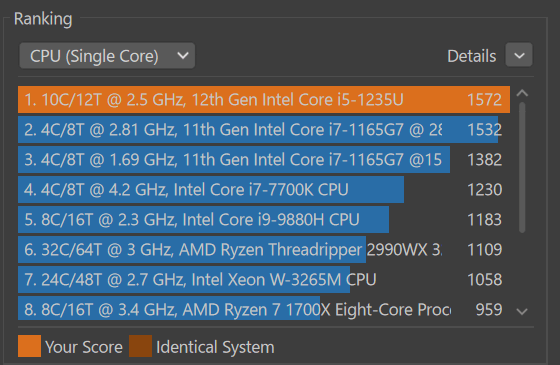Click the score value 1183
This screenshot has width=560, height=365.
pyautogui.click(x=485, y=220)
